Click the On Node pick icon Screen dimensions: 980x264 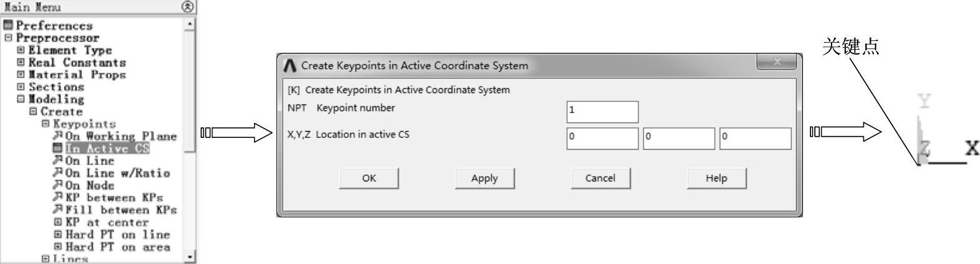(58, 185)
